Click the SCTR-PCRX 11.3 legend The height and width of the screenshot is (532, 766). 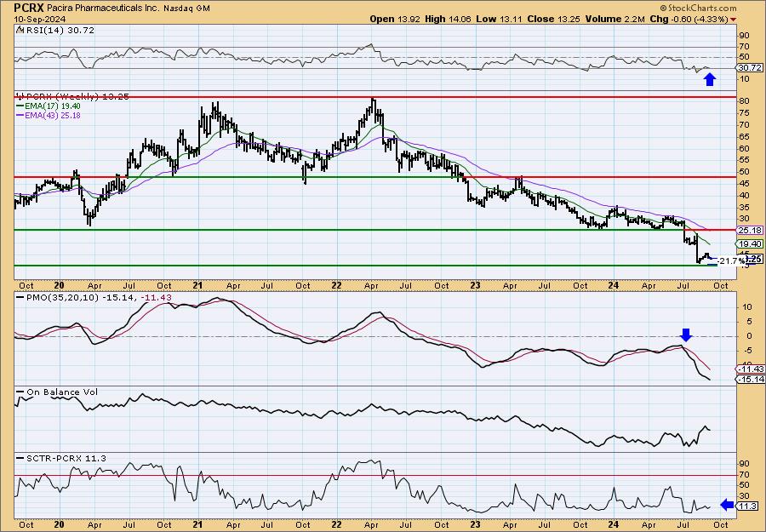61,458
